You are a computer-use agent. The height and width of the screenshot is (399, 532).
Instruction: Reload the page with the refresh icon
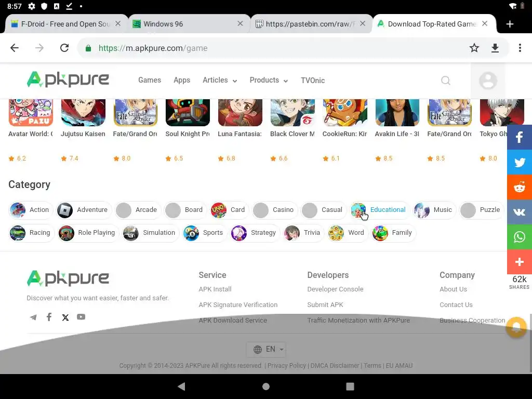click(x=64, y=48)
